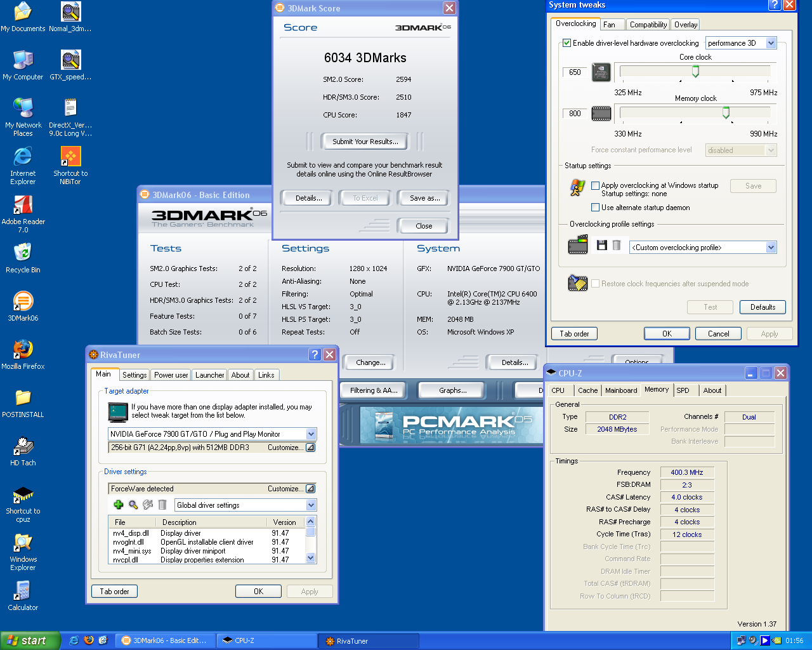812x650 pixels.
Task: Open the Launcher tab in RivaTuner
Action: coord(209,375)
